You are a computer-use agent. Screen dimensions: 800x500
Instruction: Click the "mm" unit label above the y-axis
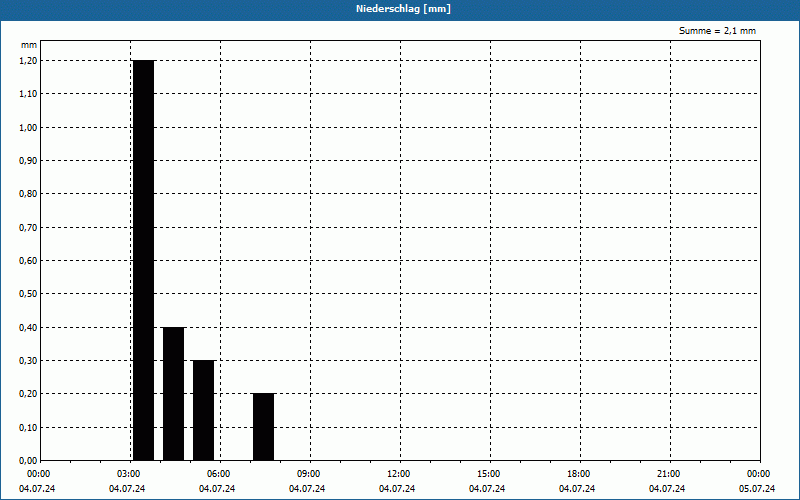point(29,45)
